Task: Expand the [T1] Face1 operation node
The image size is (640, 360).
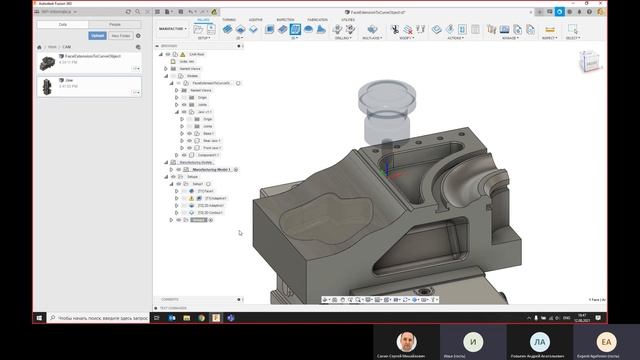Action: (x=177, y=191)
